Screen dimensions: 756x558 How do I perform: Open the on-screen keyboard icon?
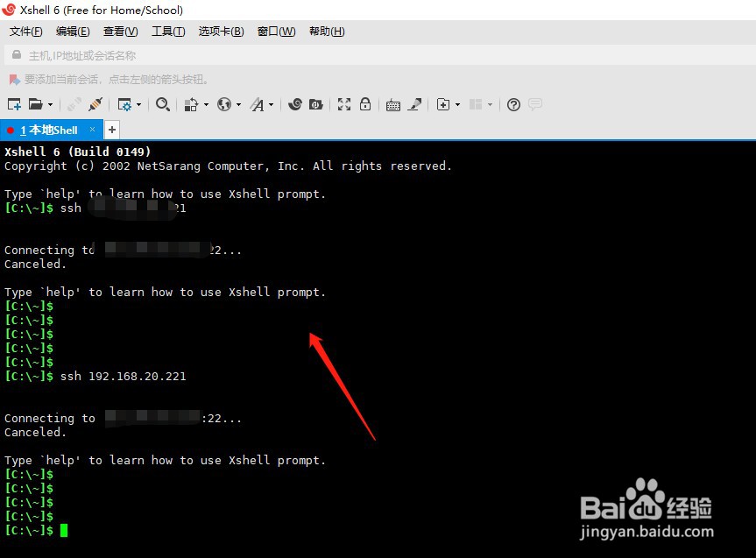click(393, 104)
